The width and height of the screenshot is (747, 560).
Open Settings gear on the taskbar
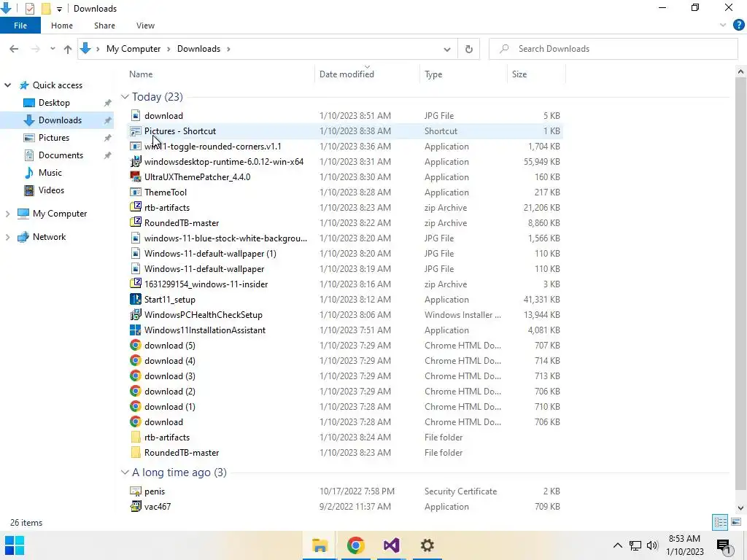[x=427, y=545]
